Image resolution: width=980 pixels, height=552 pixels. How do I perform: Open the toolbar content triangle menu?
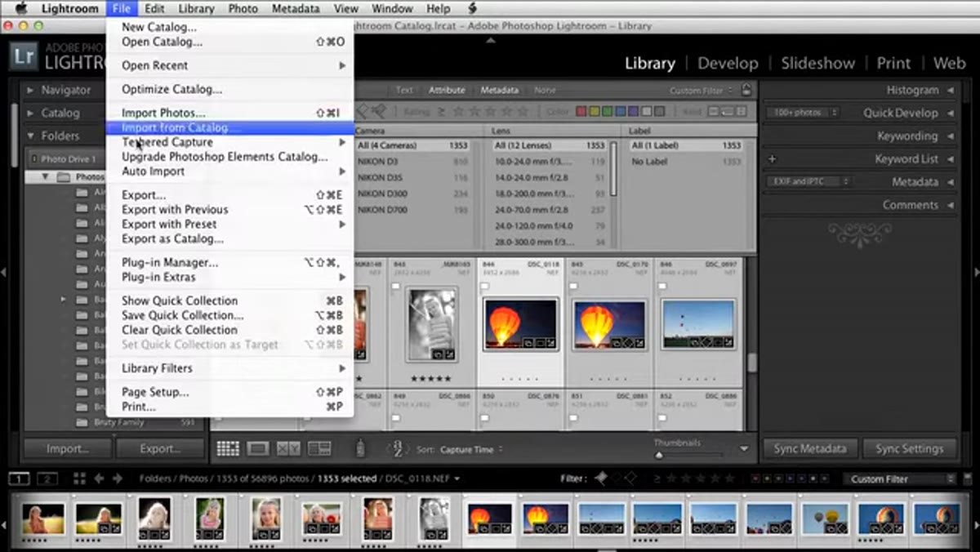tap(744, 448)
